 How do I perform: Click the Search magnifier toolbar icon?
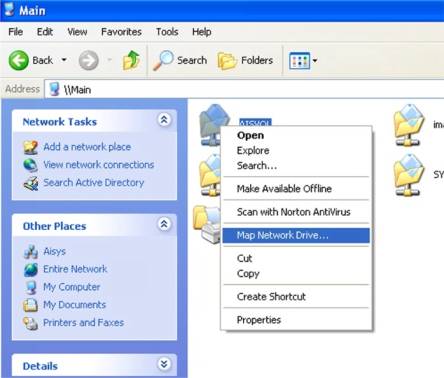tap(163, 60)
